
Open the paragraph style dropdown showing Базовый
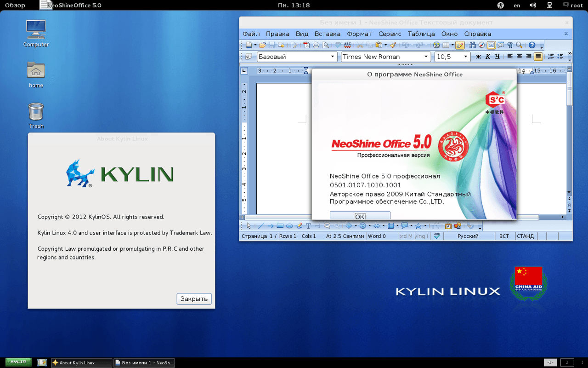point(332,57)
